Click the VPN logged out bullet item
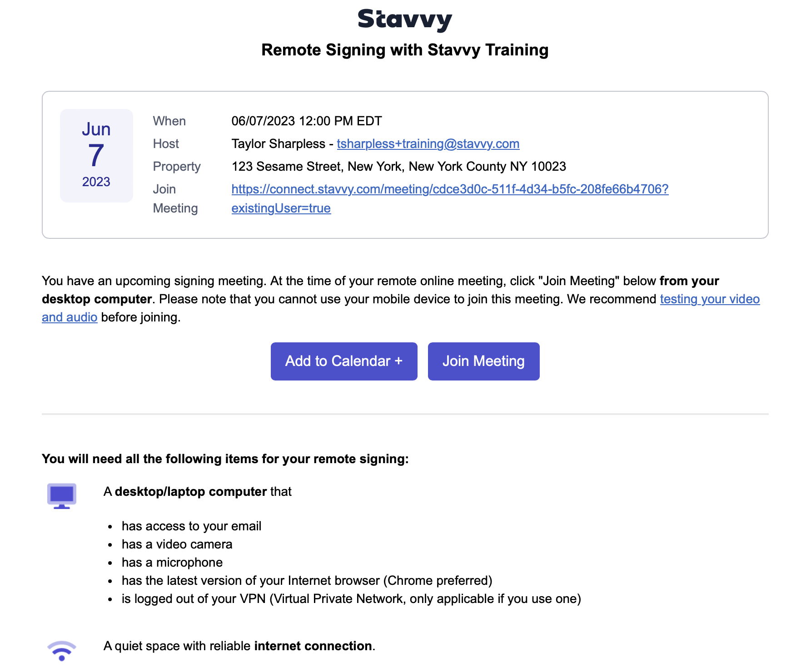The width and height of the screenshot is (806, 672). coord(351,599)
